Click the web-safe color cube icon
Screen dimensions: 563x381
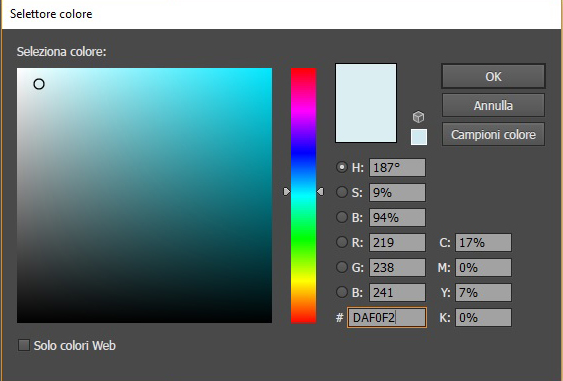[x=418, y=117]
